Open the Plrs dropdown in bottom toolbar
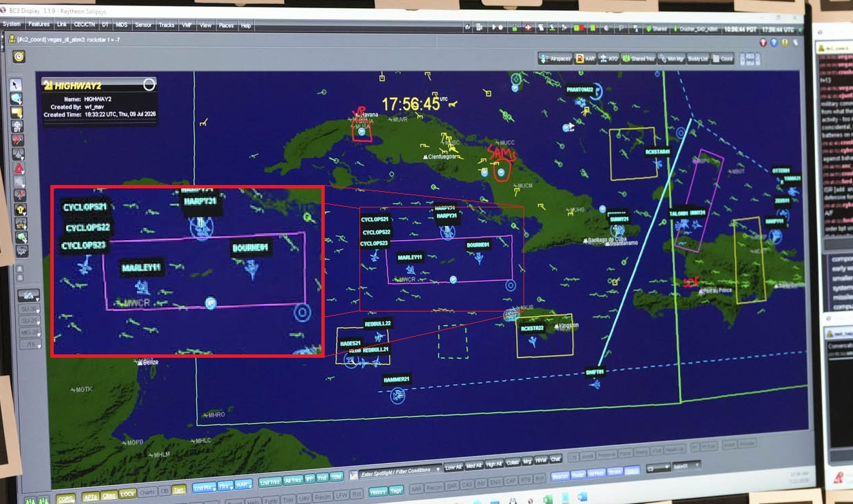Screen dimensions: 853x504 (226, 486)
